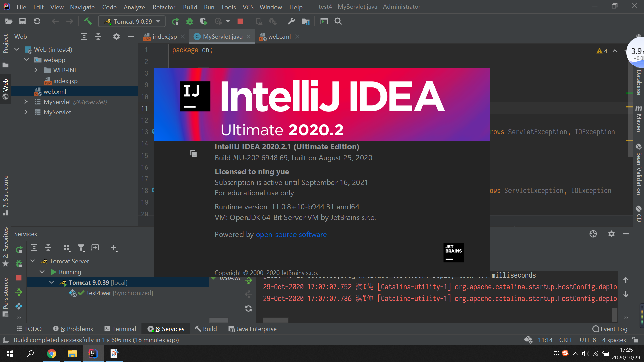Screen dimensions: 644x362
Task: Toggle the Database tool window
Action: click(x=639, y=82)
